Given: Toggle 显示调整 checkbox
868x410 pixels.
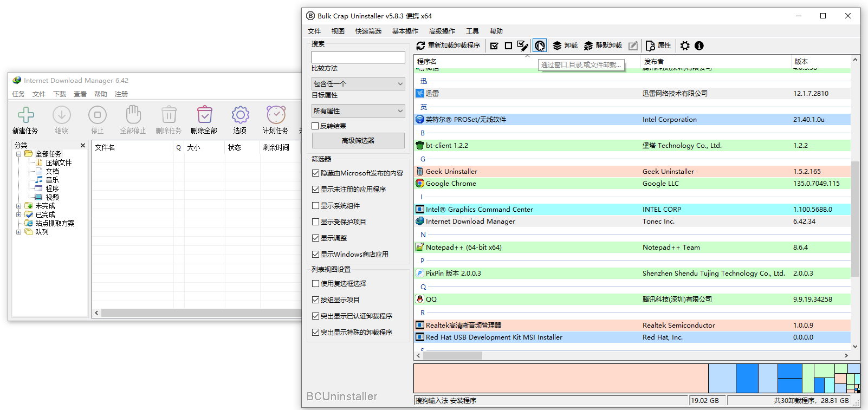Looking at the screenshot, I should [315, 238].
